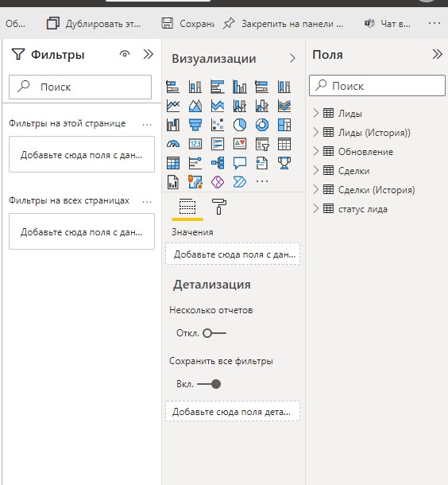Switch to the fields (Значения) tab icon

click(187, 207)
